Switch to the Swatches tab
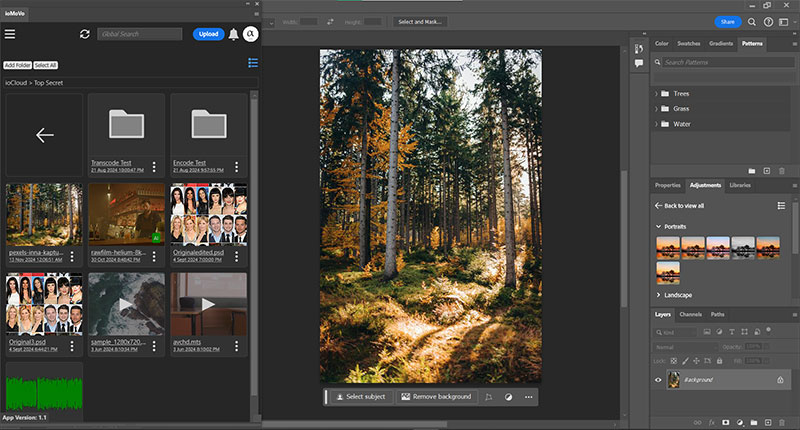800x430 pixels. tap(689, 44)
